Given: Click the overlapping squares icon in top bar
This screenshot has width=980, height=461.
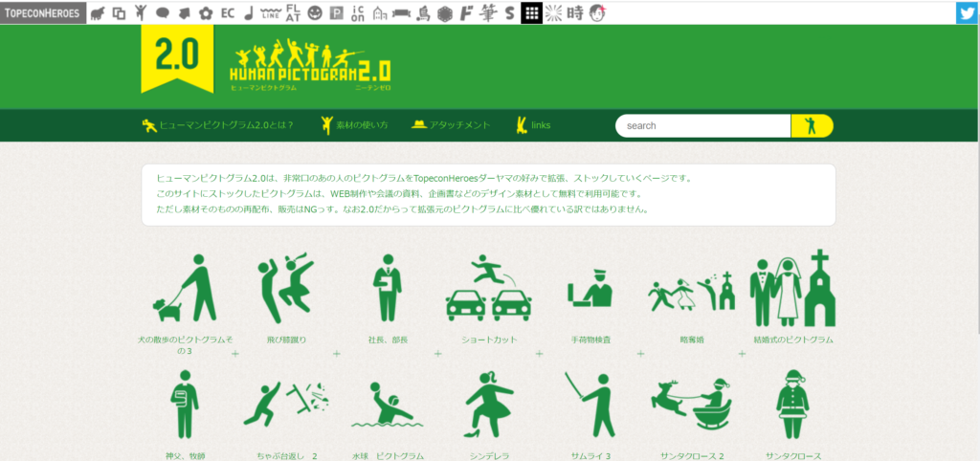Looking at the screenshot, I should (119, 13).
